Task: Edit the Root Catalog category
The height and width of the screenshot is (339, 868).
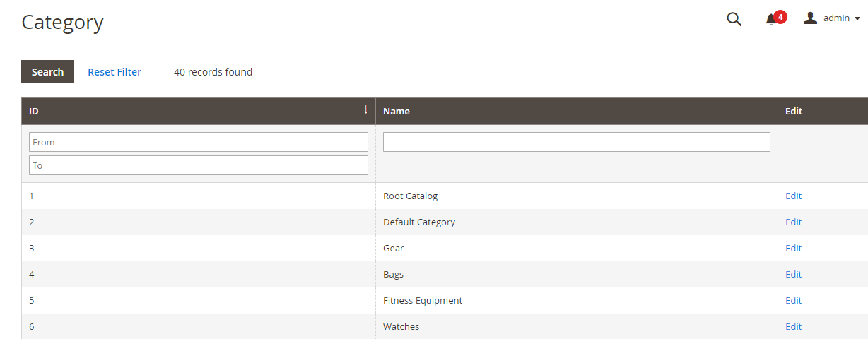Action: [x=793, y=196]
